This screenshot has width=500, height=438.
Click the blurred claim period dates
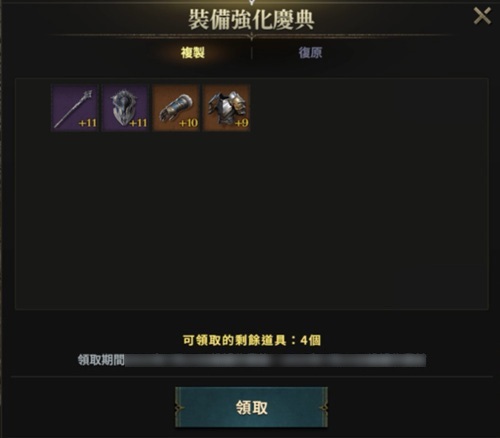coord(275,360)
